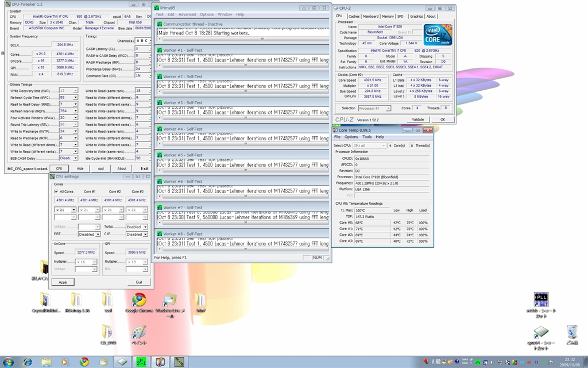Click the Prime95 taskbar icon
This screenshot has width=588, height=368.
coord(141,362)
